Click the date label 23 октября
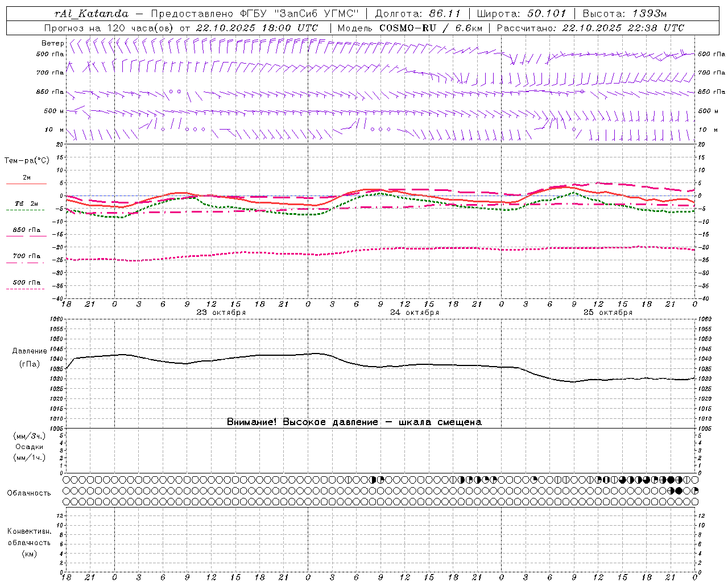728x582 pixels. click(x=221, y=313)
